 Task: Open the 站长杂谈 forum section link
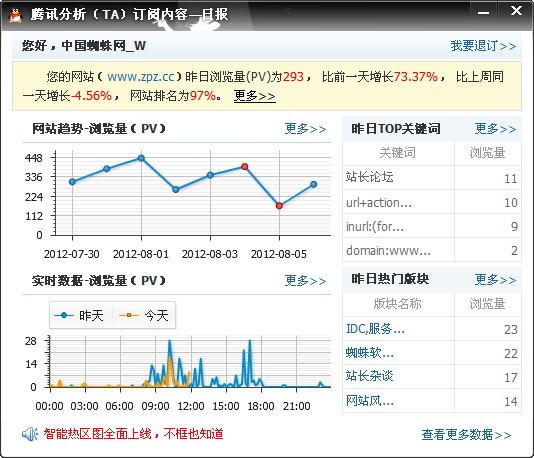coord(370,376)
